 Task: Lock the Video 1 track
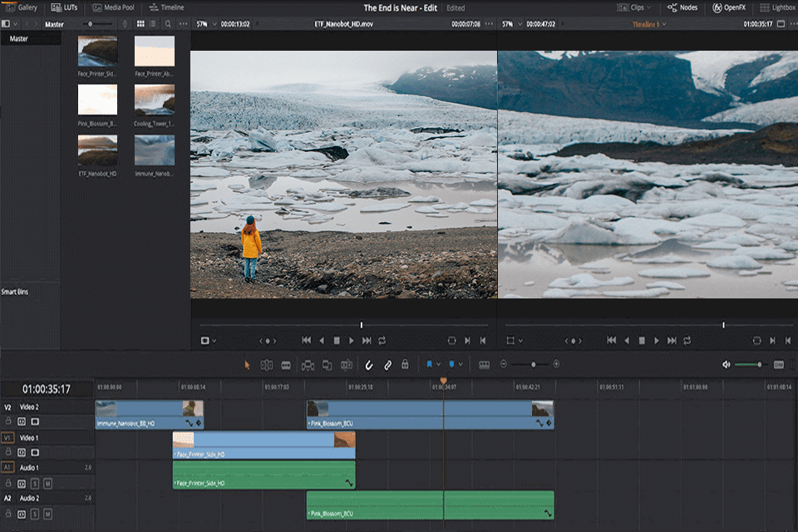pos(8,451)
